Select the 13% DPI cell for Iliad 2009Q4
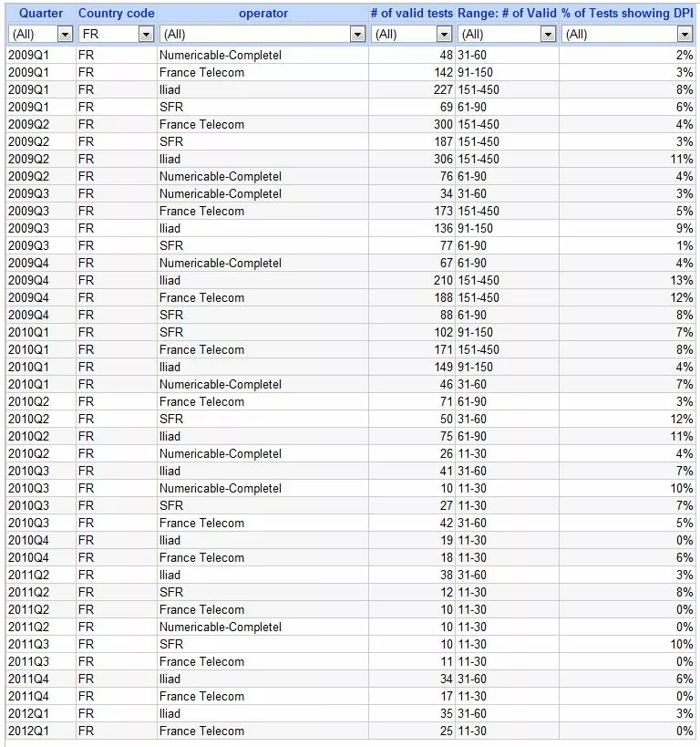The width and height of the screenshot is (700, 747). (x=682, y=280)
